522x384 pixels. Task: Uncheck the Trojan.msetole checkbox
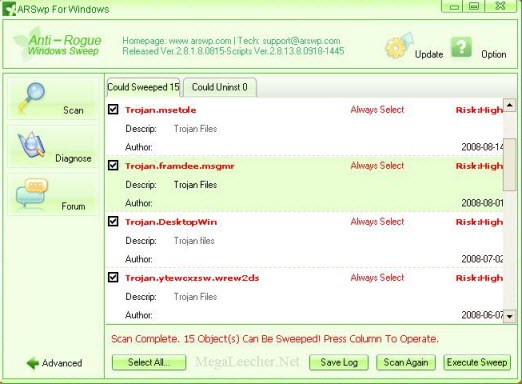click(x=113, y=109)
